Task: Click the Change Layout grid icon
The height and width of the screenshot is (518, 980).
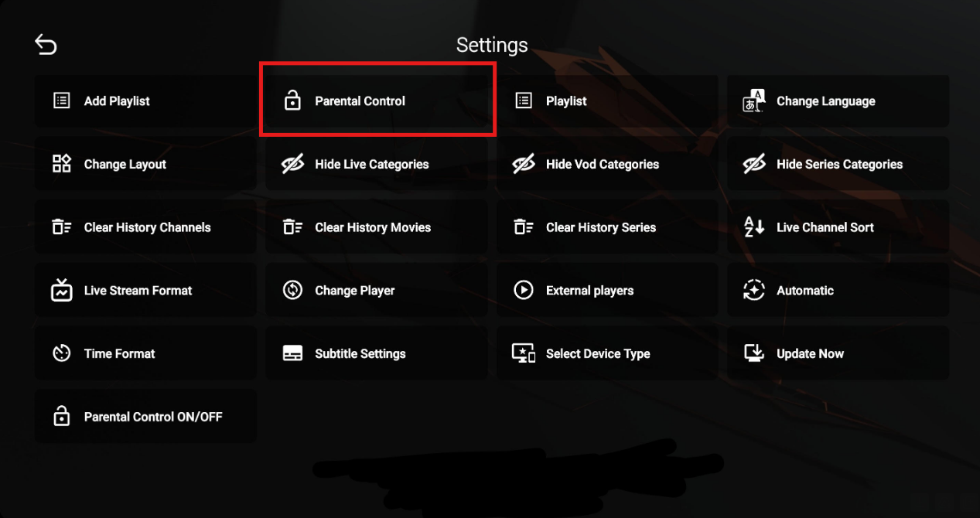Action: [x=62, y=164]
